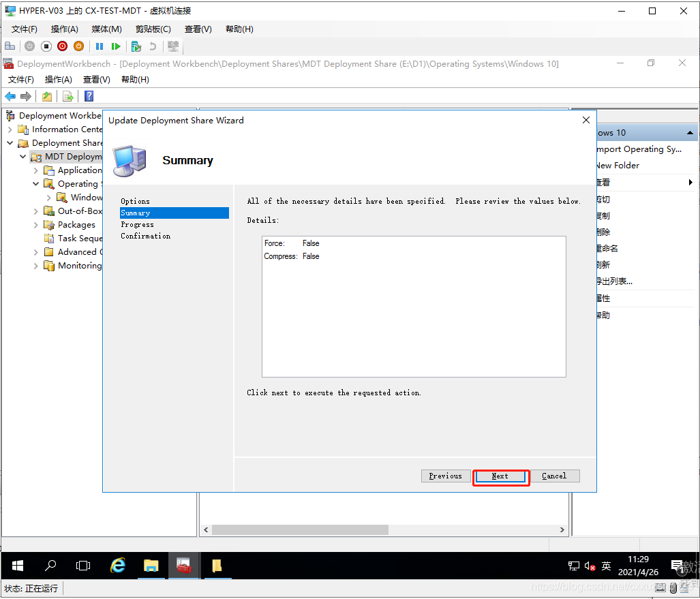Viewport: 700px width, 599px height.
Task: Open Workbench 文件(F) menu
Action: pos(21,80)
